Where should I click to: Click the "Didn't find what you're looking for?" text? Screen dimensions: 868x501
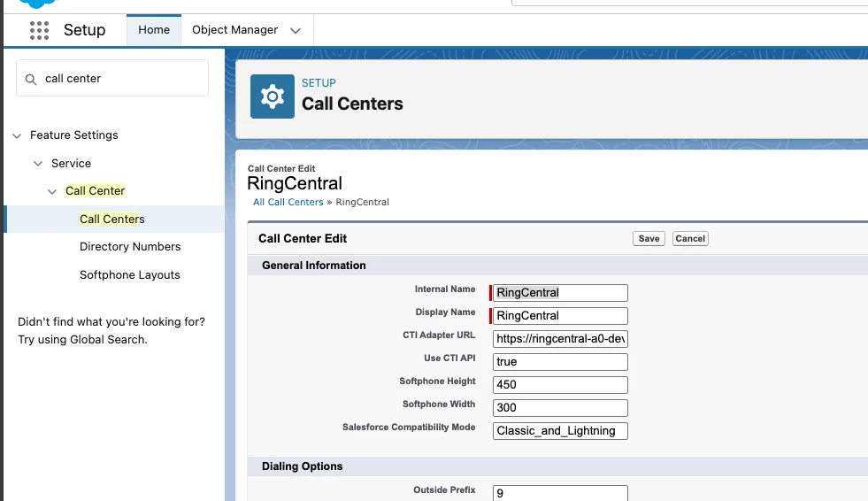point(111,321)
